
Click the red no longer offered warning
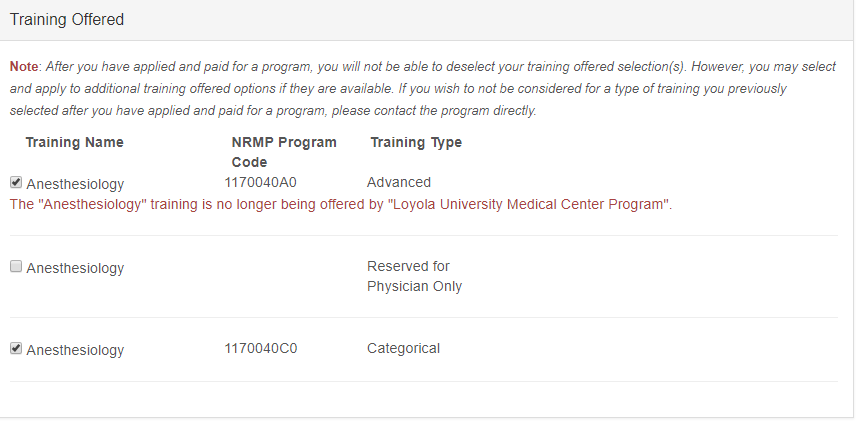(x=341, y=204)
